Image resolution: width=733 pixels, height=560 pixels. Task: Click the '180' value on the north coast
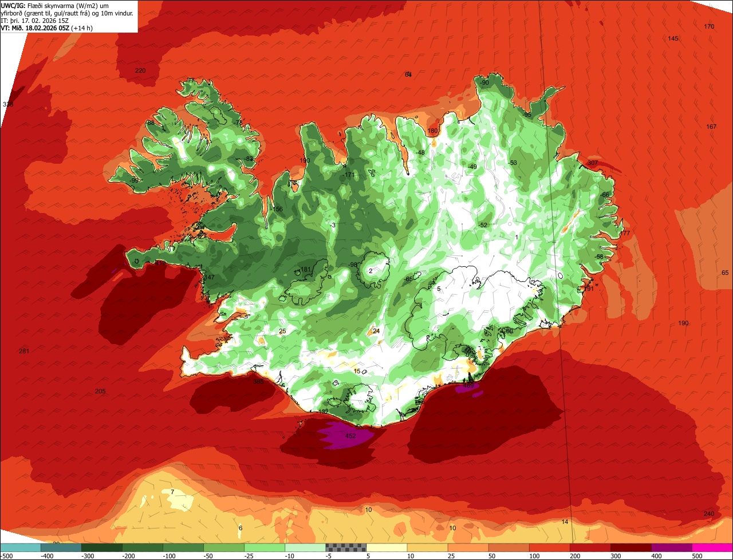tap(432, 131)
